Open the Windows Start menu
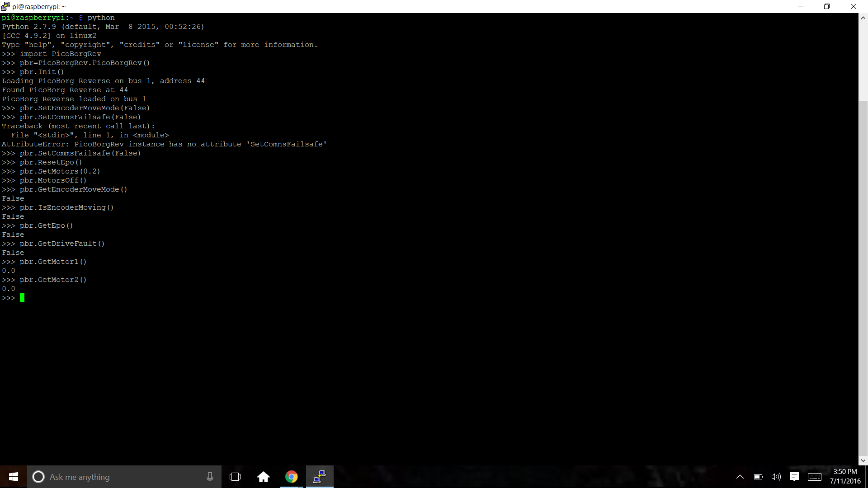 coord(14,477)
